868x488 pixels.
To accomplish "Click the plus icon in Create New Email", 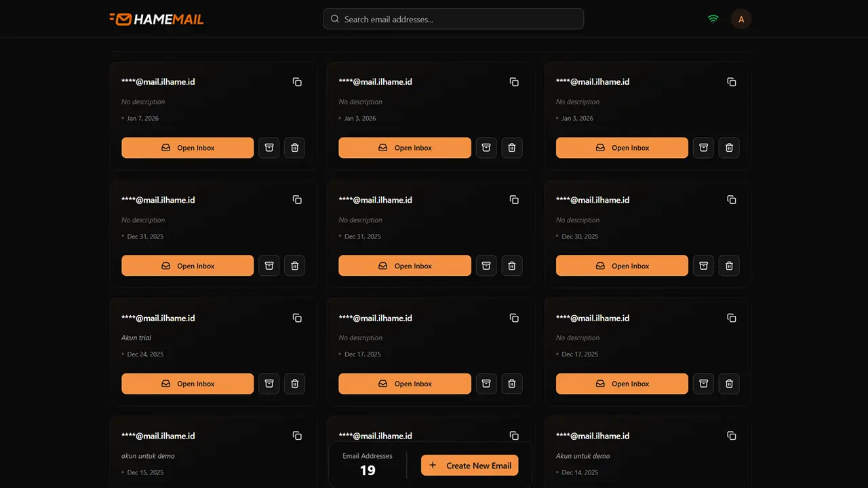I will pyautogui.click(x=433, y=465).
